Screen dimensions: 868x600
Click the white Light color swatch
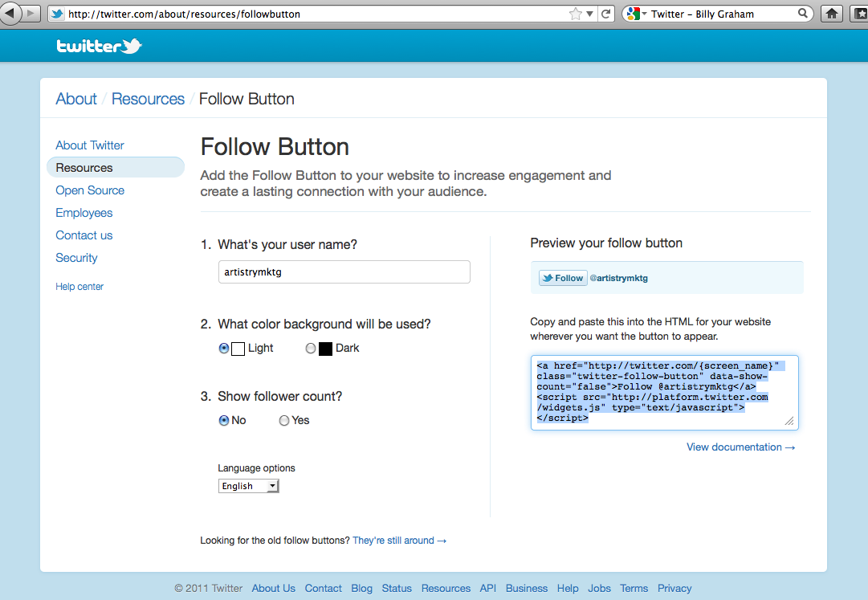point(238,349)
